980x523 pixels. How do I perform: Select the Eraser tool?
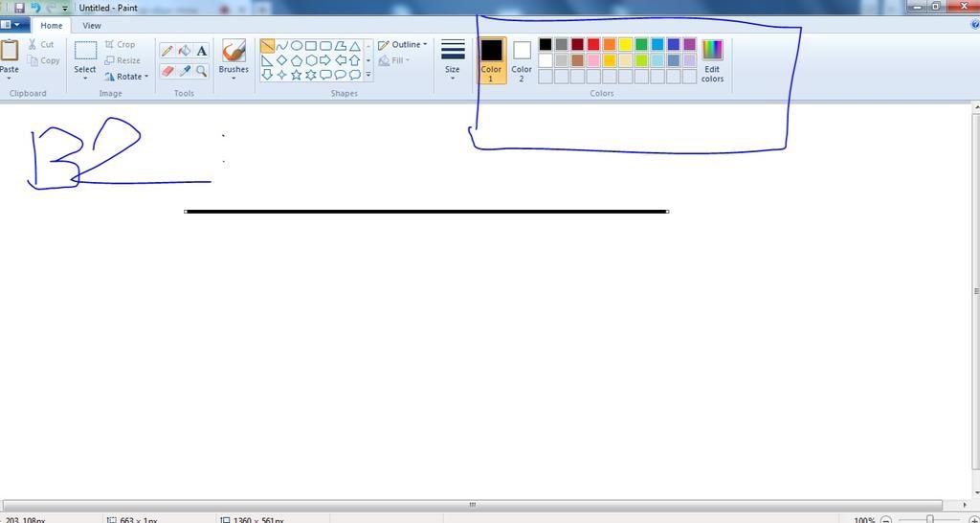point(167,71)
